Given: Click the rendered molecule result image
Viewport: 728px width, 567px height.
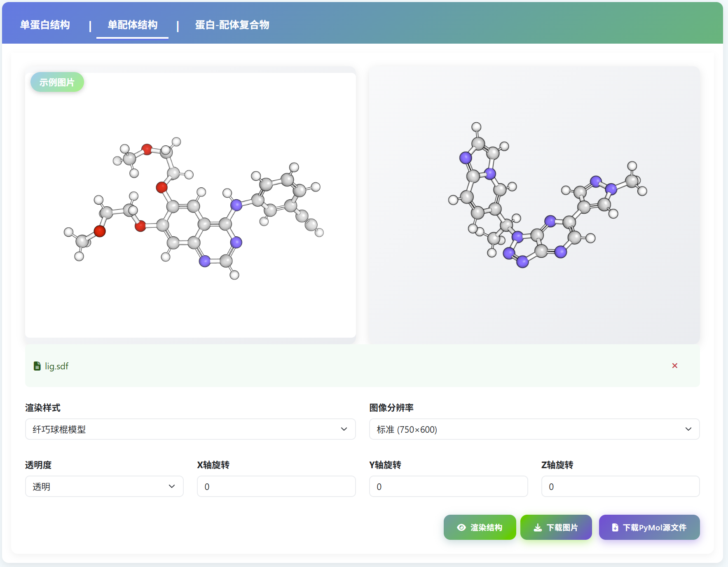Looking at the screenshot, I should coord(534,205).
